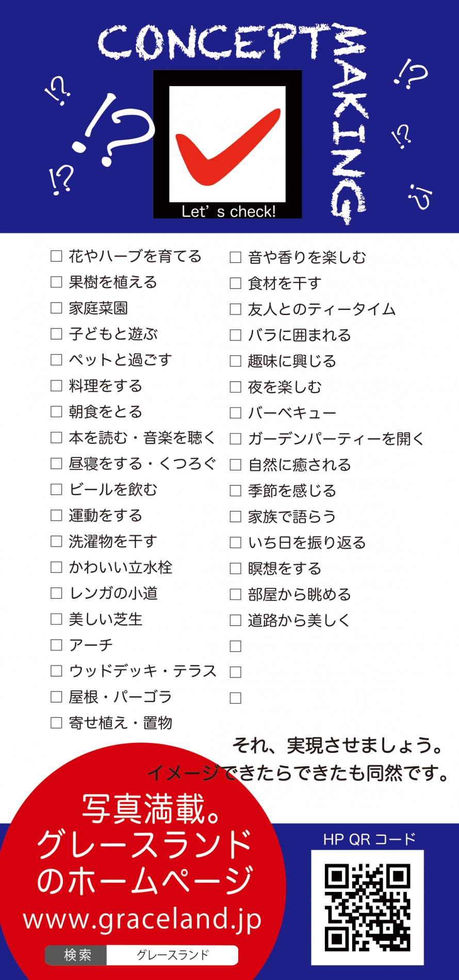Click the グレースランド search field
Screen dimensions: 459x980
pyautogui.click(x=172, y=955)
